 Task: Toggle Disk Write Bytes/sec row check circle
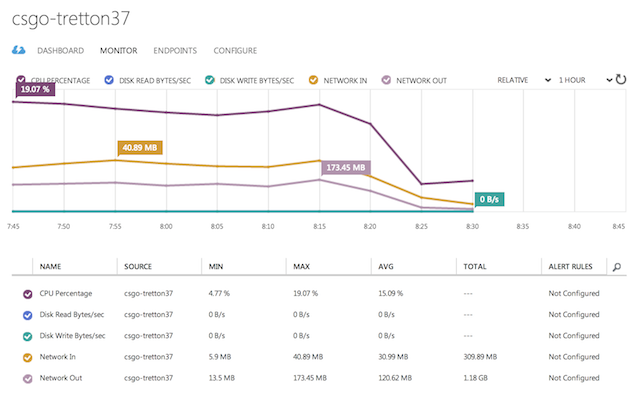click(x=27, y=337)
